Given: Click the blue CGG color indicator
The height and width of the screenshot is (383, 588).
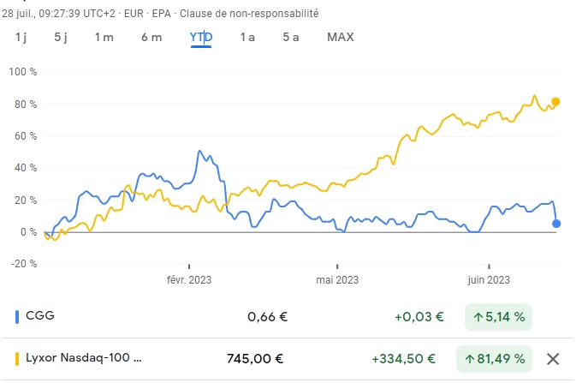Looking at the screenshot, I should click(x=18, y=316).
